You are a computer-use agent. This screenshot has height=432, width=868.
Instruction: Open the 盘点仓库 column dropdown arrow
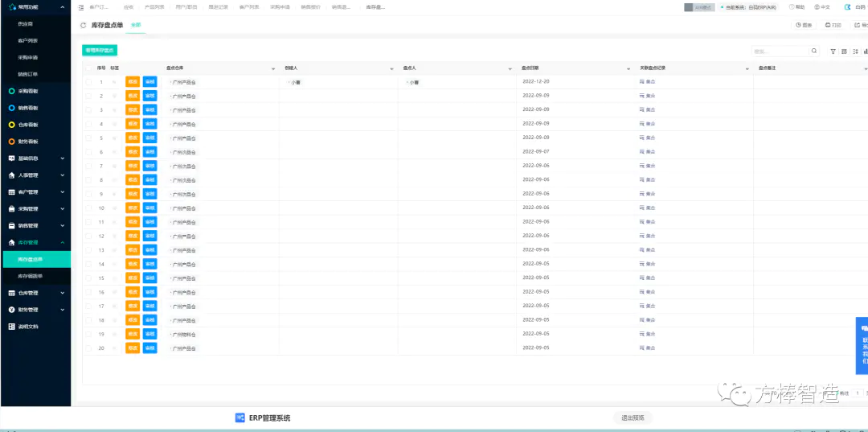pos(273,69)
